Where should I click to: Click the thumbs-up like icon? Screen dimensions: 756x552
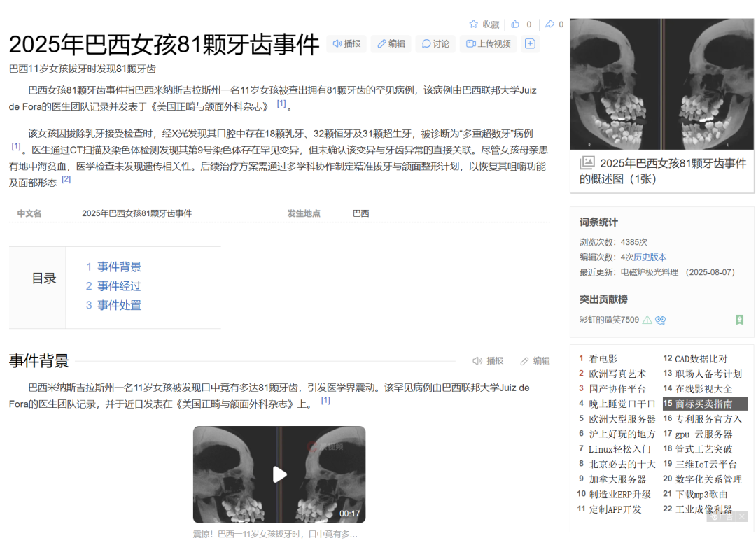[x=514, y=24]
